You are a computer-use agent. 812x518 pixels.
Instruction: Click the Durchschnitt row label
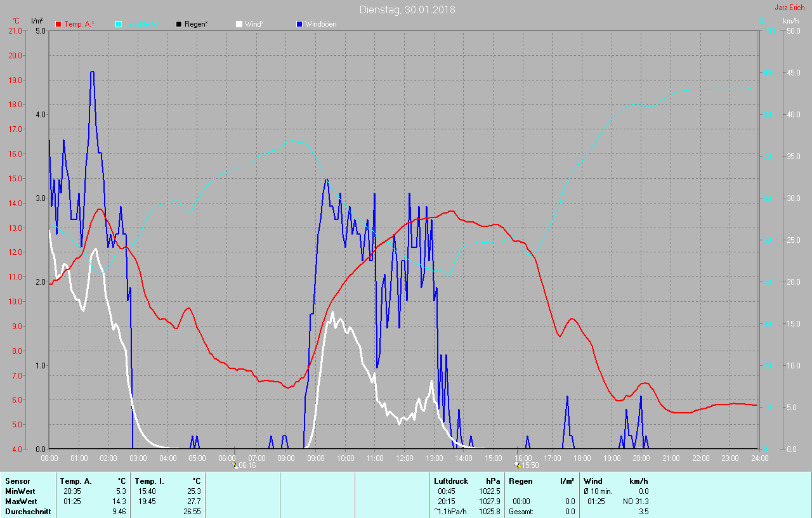click(27, 512)
